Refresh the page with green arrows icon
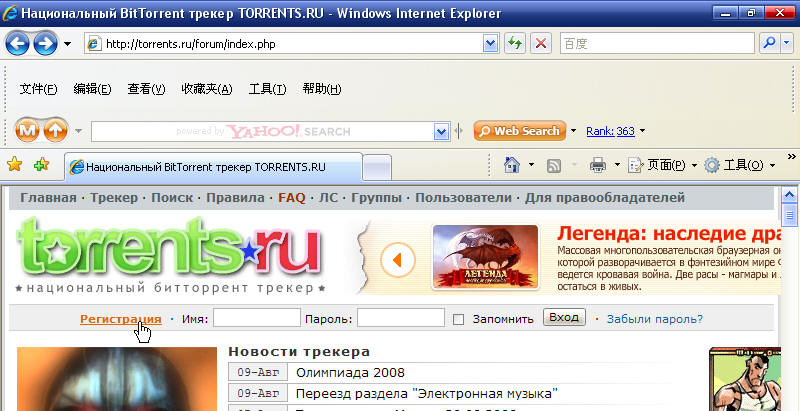800x411 pixels. point(515,44)
